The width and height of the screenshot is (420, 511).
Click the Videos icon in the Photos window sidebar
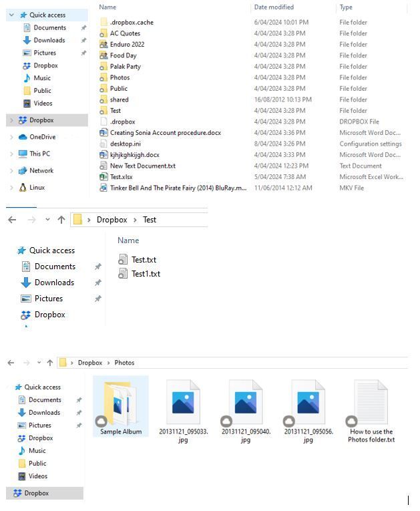click(22, 476)
